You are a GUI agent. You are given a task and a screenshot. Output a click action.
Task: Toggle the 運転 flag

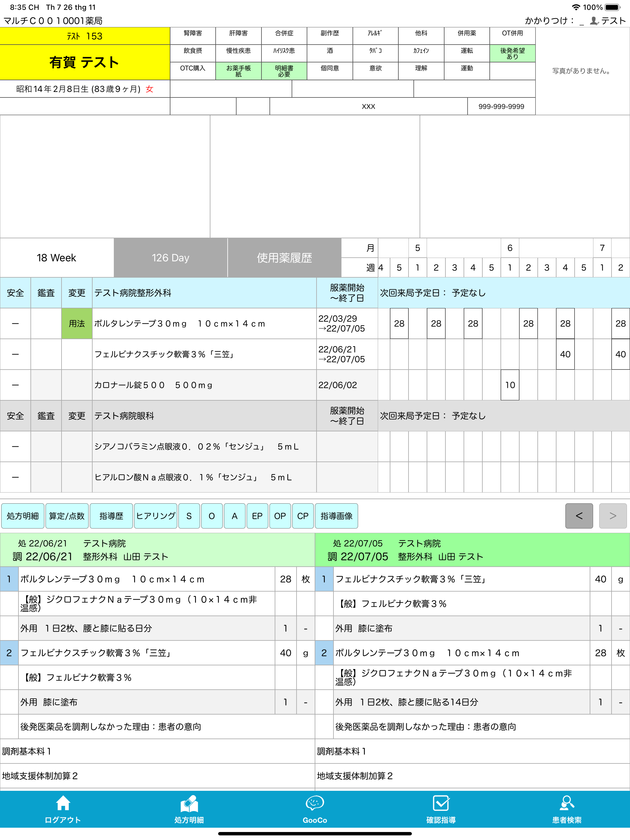(467, 53)
